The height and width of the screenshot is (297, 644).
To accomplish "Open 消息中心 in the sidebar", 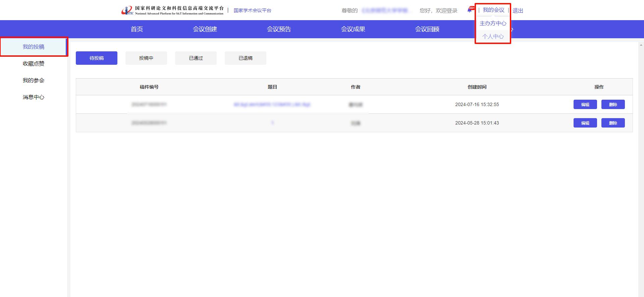I will coord(34,97).
